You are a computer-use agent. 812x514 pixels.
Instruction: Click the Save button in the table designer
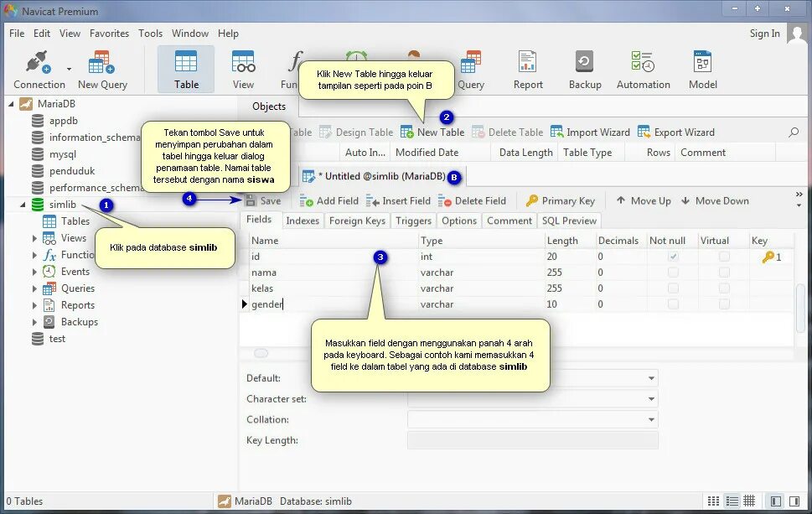[x=263, y=201]
